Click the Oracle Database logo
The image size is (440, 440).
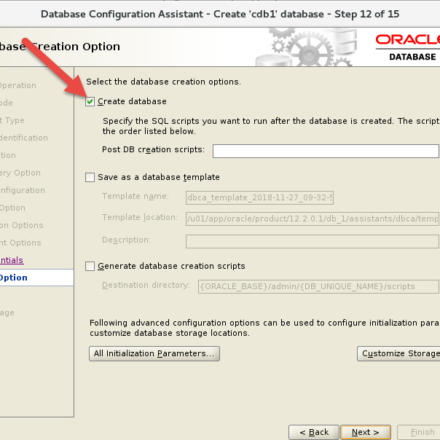pos(408,48)
